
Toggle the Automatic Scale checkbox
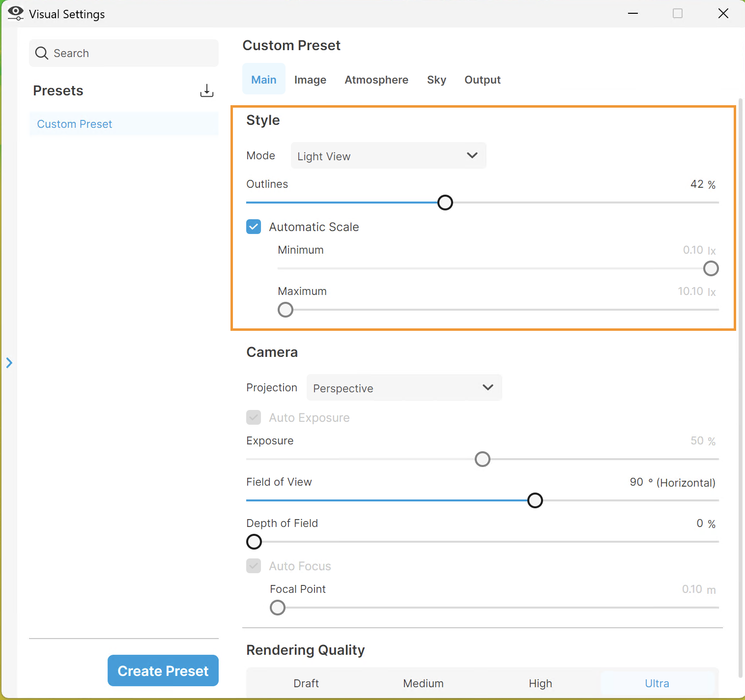point(254,227)
